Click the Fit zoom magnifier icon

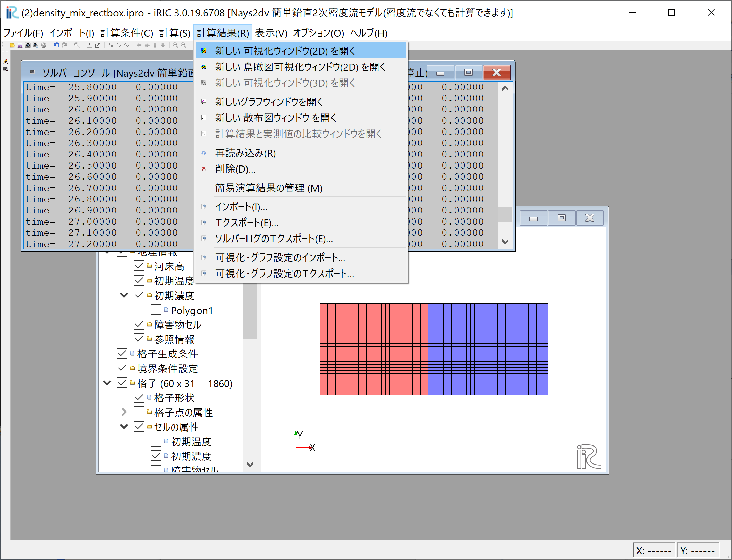point(77,45)
